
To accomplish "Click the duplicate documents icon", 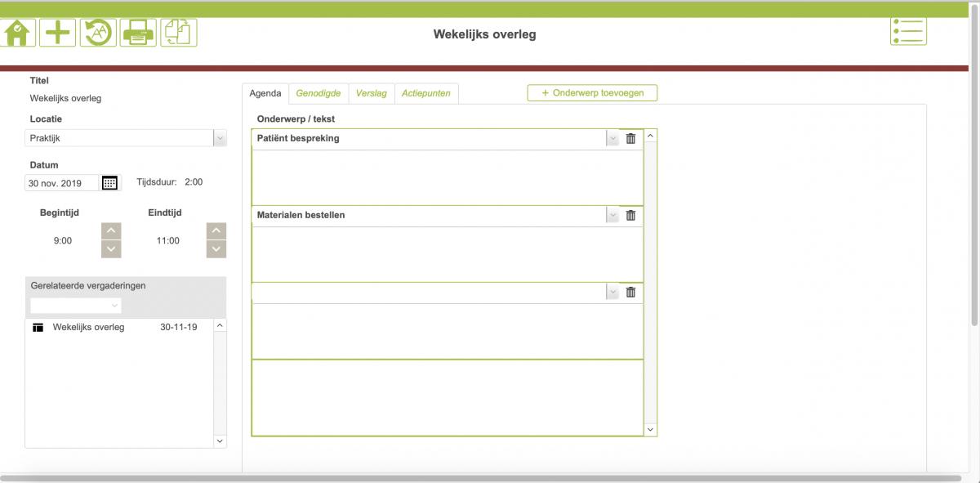I will (178, 33).
